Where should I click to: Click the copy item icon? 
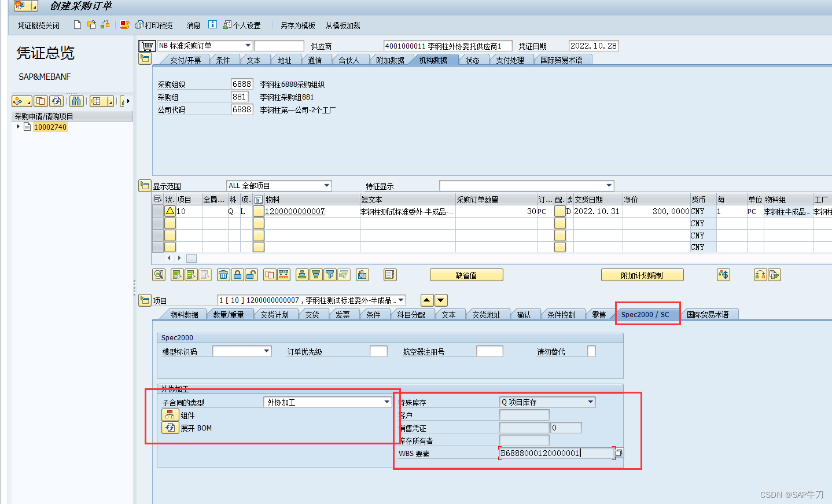[x=270, y=275]
